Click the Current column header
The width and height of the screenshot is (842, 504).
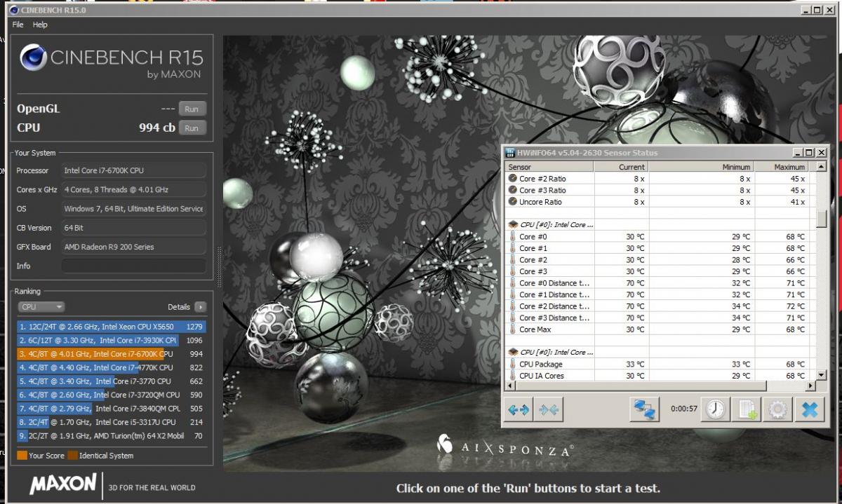(621, 167)
